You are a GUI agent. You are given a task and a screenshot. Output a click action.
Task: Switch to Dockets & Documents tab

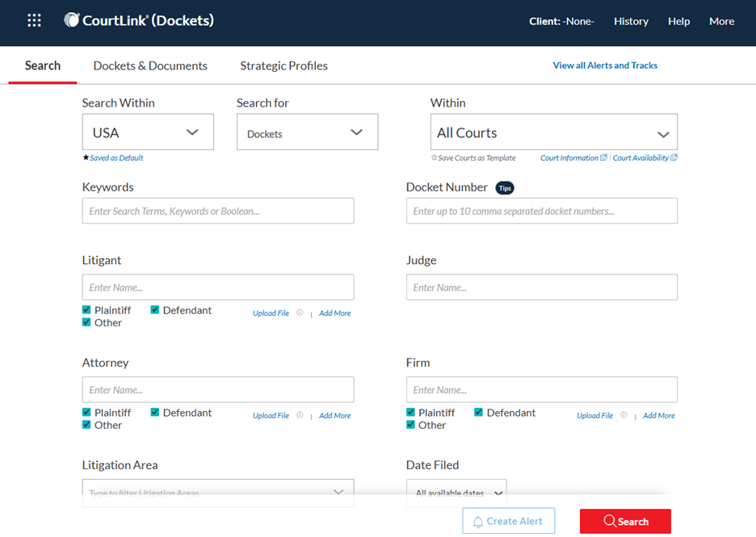click(x=150, y=66)
